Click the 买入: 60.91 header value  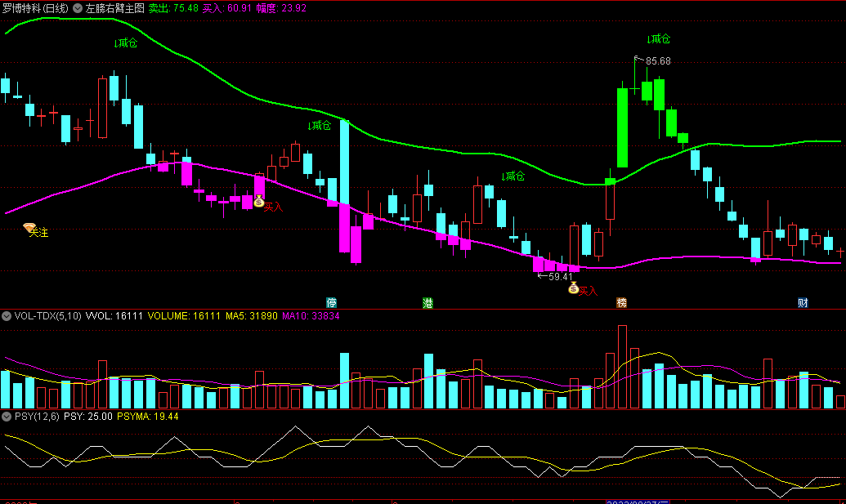[226, 8]
